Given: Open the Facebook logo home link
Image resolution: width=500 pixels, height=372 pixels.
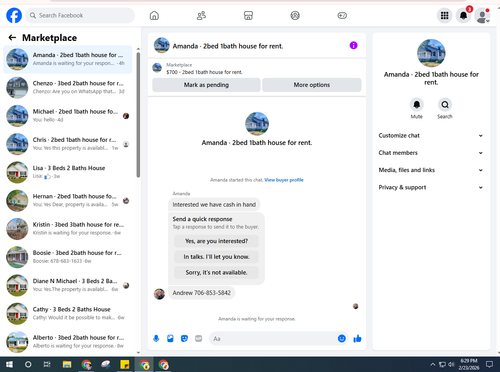Looking at the screenshot, I should click(x=14, y=15).
